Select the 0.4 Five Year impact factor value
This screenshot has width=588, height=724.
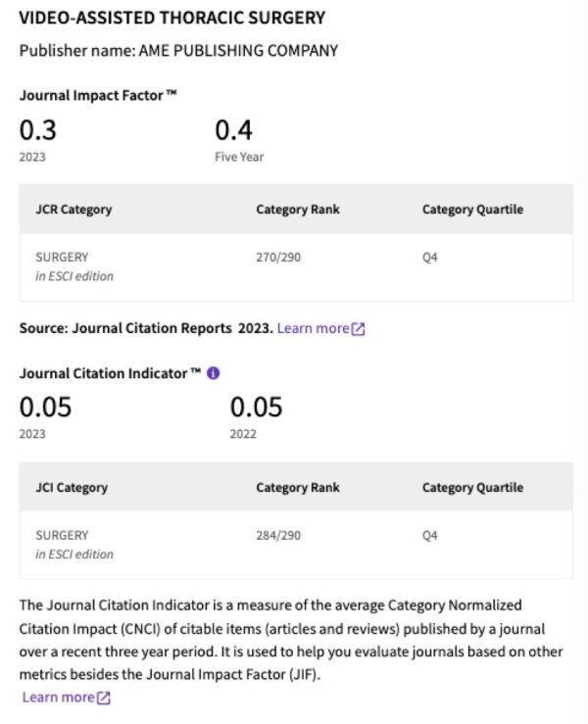point(233,130)
